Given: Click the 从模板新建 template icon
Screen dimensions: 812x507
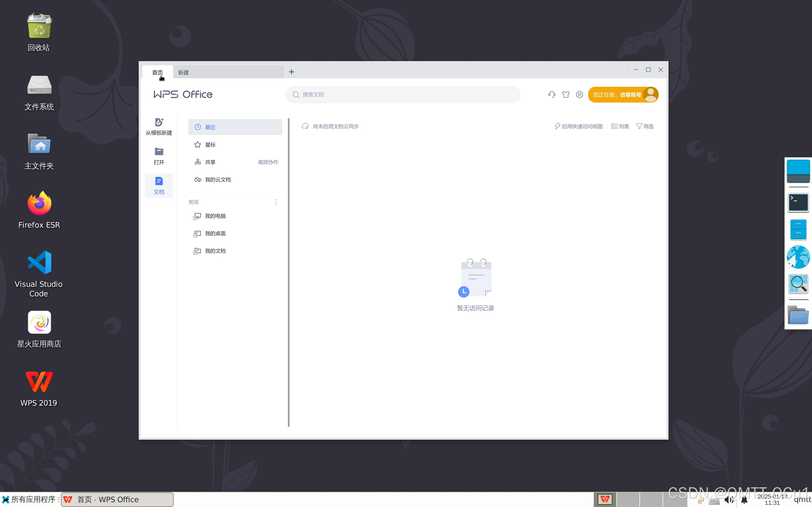Looking at the screenshot, I should click(x=159, y=123).
